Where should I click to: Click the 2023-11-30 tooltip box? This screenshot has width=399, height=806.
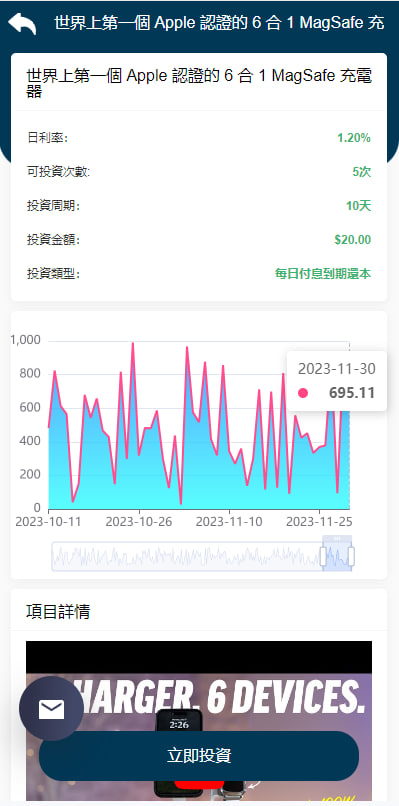[x=336, y=381]
